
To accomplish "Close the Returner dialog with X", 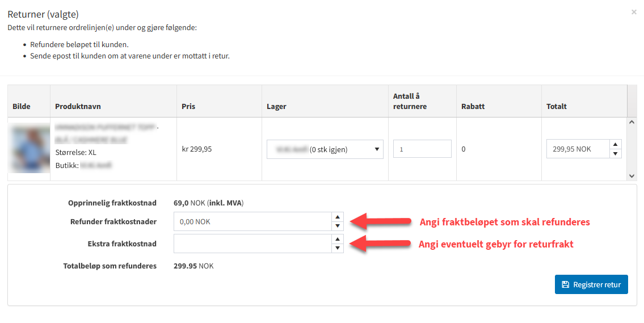I will (x=634, y=12).
